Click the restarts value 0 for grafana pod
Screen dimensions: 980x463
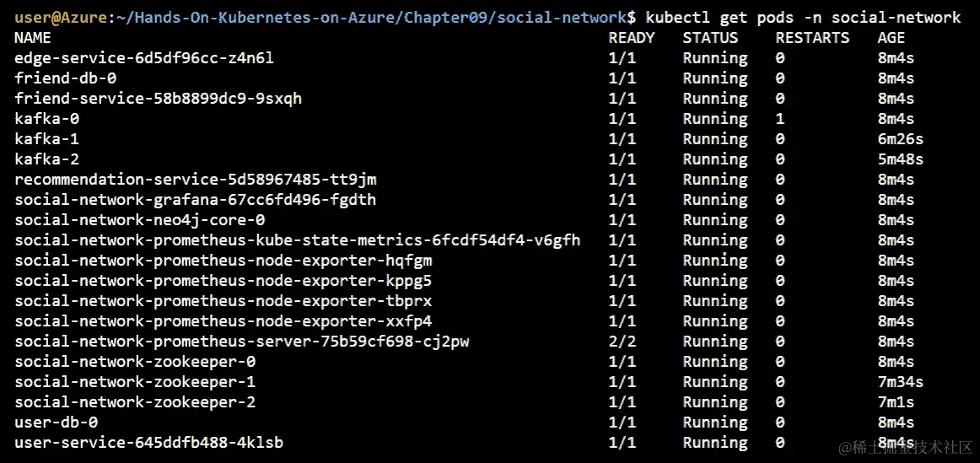(x=780, y=200)
